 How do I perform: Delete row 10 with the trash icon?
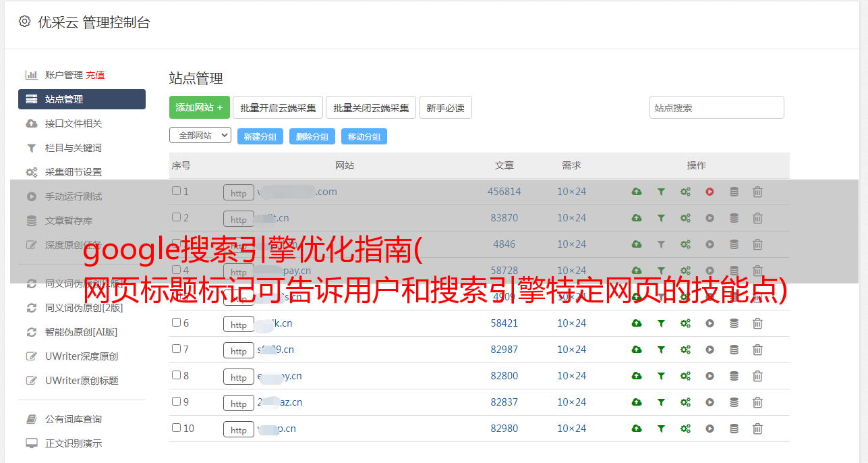pyautogui.click(x=757, y=429)
